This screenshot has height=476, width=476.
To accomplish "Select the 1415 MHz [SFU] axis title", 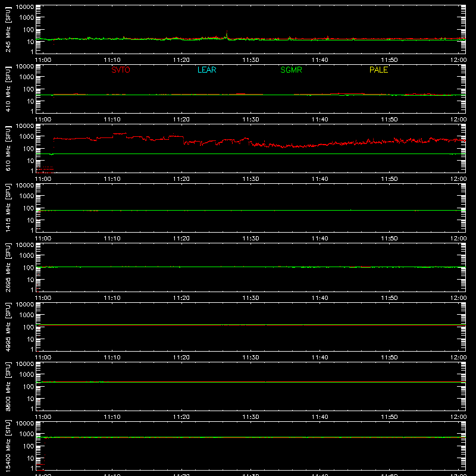I will pyautogui.click(x=8, y=208).
